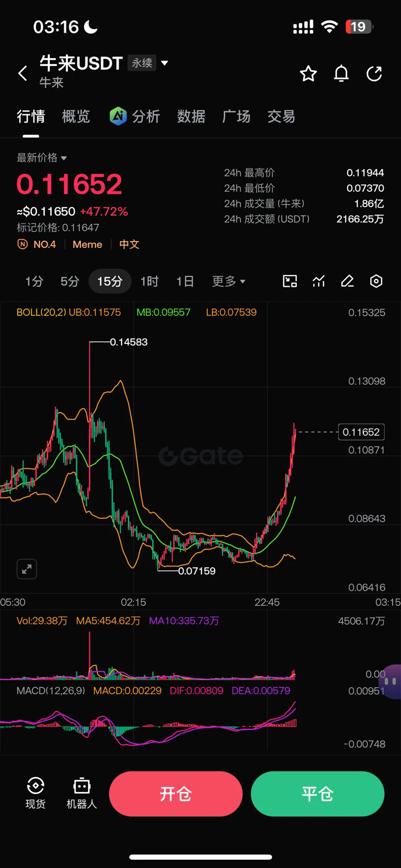Screen dimensions: 401x868
Task: Tap the Vol:29.38万 volume label
Action: click(x=42, y=620)
